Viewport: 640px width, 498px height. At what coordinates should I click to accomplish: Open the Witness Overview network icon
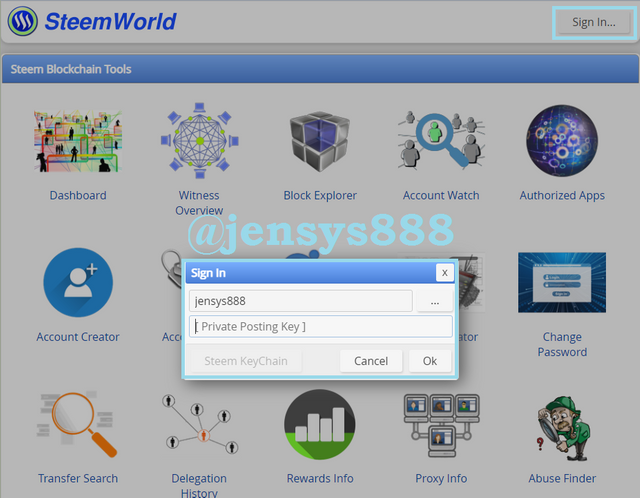pyautogui.click(x=199, y=141)
